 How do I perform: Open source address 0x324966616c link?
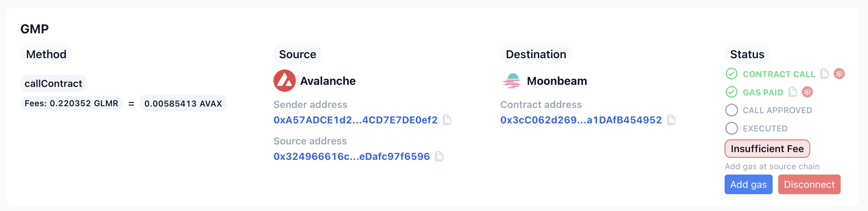pos(352,156)
